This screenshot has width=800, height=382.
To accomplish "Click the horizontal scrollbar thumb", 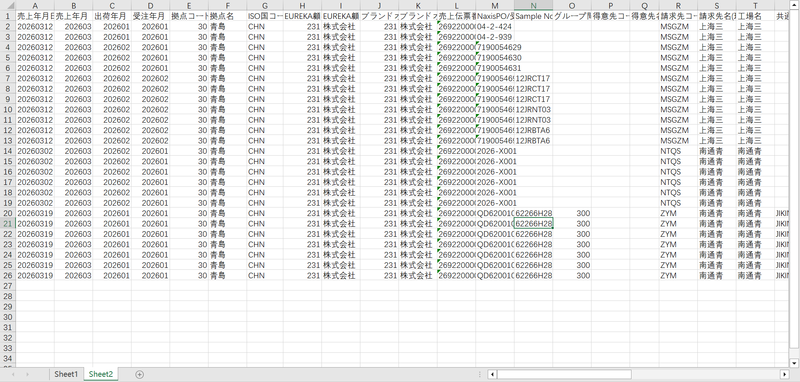I will click(565, 374).
